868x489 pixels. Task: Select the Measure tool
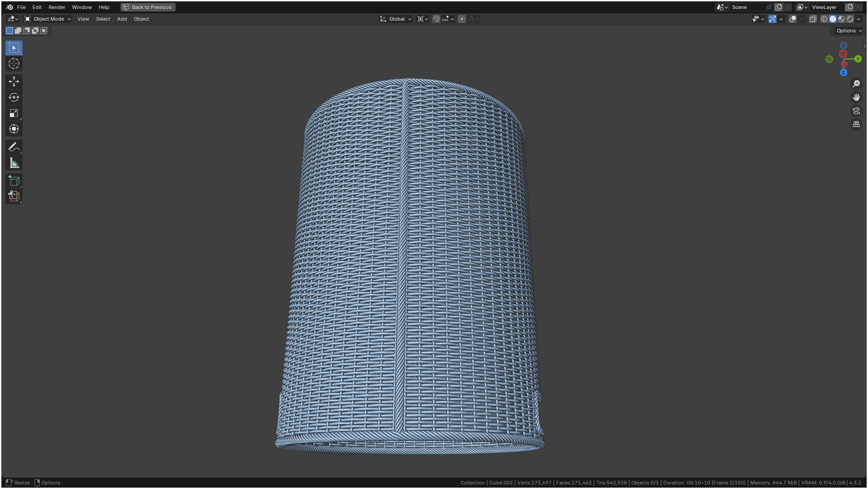click(x=14, y=163)
